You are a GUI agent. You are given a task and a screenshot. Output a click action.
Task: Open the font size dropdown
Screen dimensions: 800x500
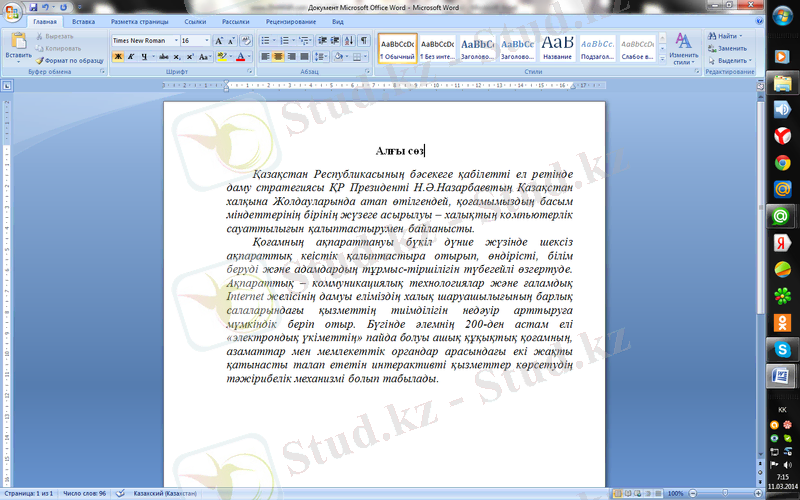[207, 40]
